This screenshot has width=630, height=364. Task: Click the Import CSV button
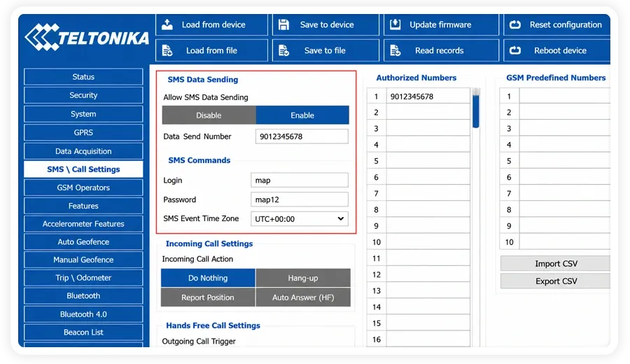click(556, 264)
